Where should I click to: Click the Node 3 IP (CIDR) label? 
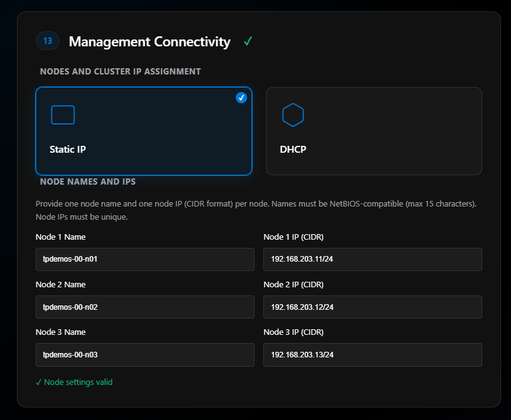293,332
